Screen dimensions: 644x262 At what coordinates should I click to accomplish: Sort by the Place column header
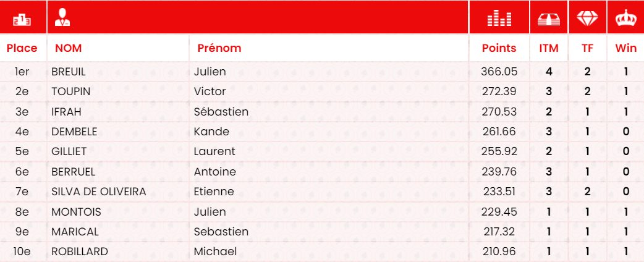pyautogui.click(x=22, y=48)
